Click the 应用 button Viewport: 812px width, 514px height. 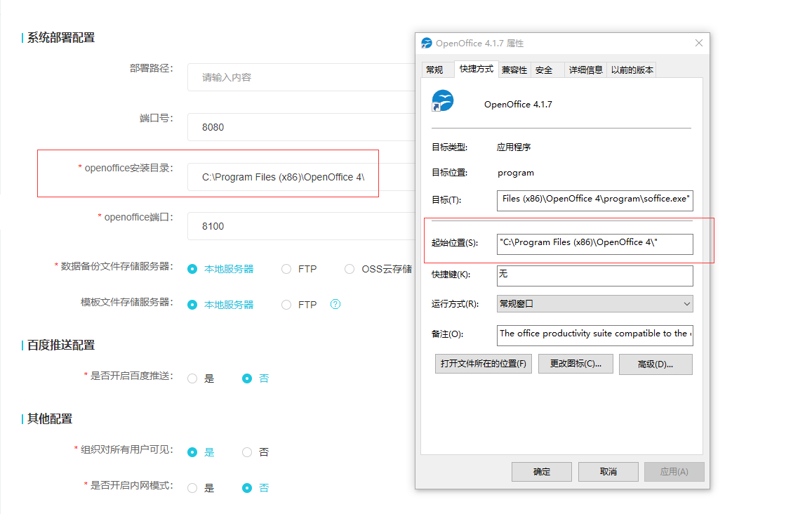674,471
